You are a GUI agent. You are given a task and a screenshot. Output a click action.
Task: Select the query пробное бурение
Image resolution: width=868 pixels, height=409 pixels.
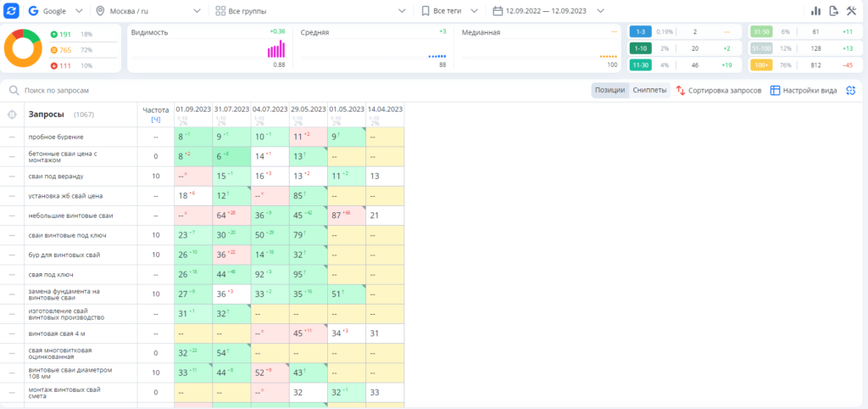pyautogui.click(x=56, y=137)
